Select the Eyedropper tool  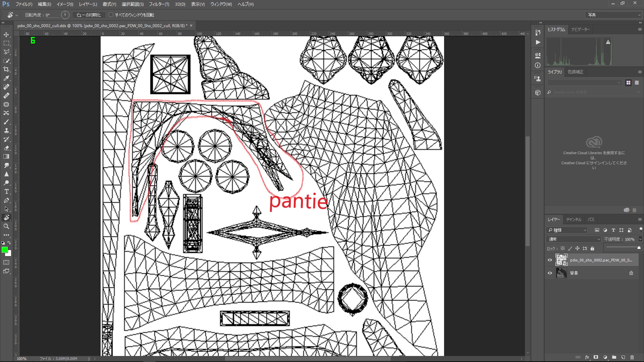6,78
